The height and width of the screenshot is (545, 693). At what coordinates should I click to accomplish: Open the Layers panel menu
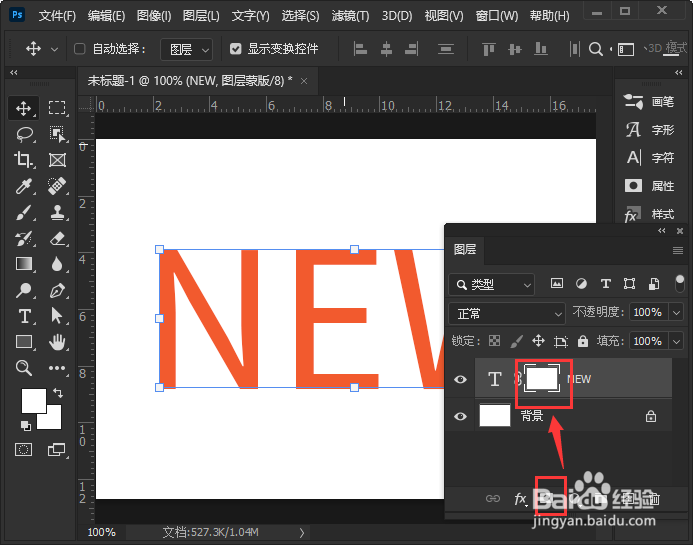click(678, 251)
